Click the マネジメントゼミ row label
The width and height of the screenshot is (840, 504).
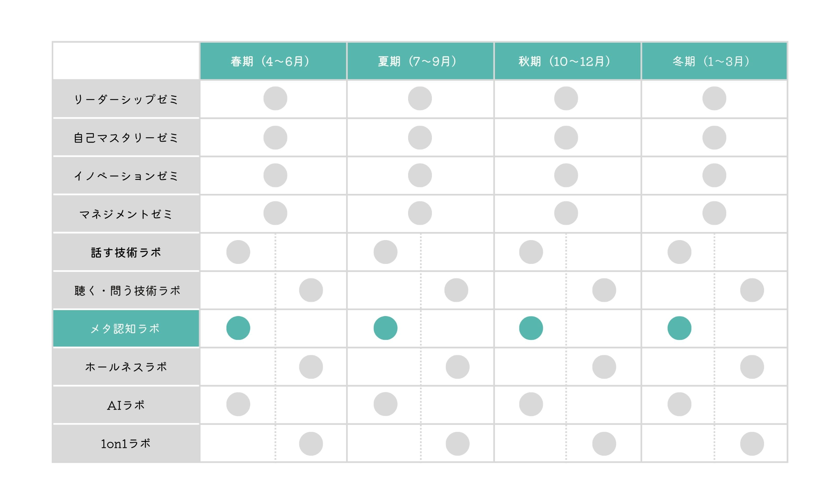(x=126, y=214)
